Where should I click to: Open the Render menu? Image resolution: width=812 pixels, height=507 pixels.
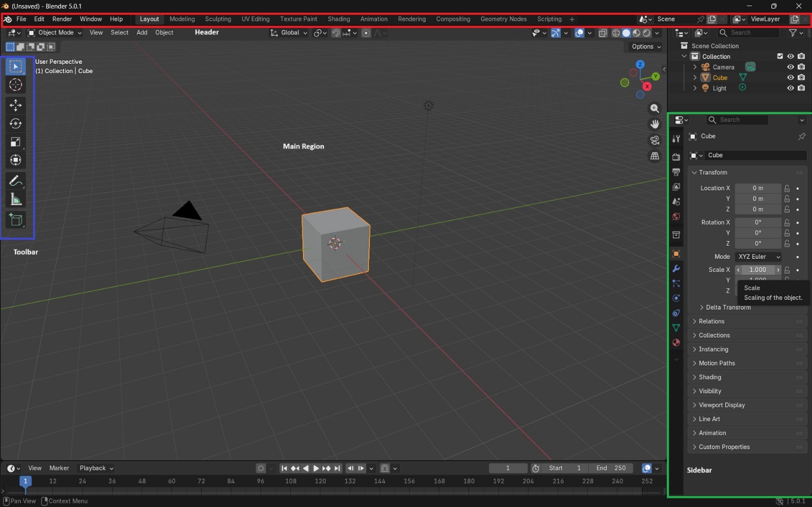tap(62, 19)
